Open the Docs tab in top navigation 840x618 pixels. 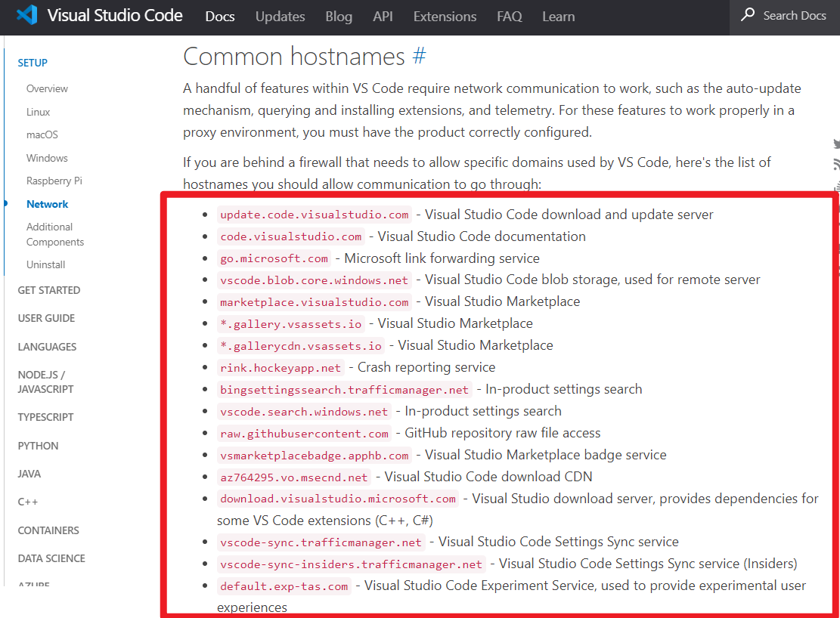220,17
